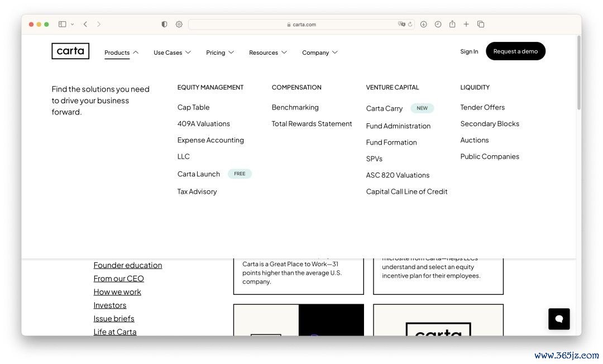The height and width of the screenshot is (364, 603).
Task: Go forward with the browser forward arrow
Action: coord(99,24)
